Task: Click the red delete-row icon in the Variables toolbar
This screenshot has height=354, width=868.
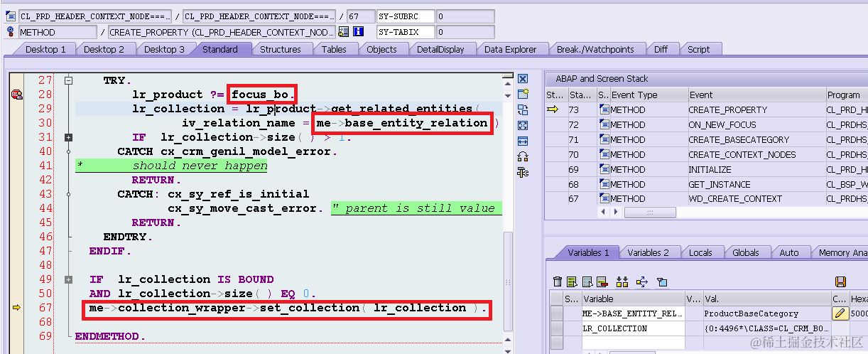Action: click(602, 282)
